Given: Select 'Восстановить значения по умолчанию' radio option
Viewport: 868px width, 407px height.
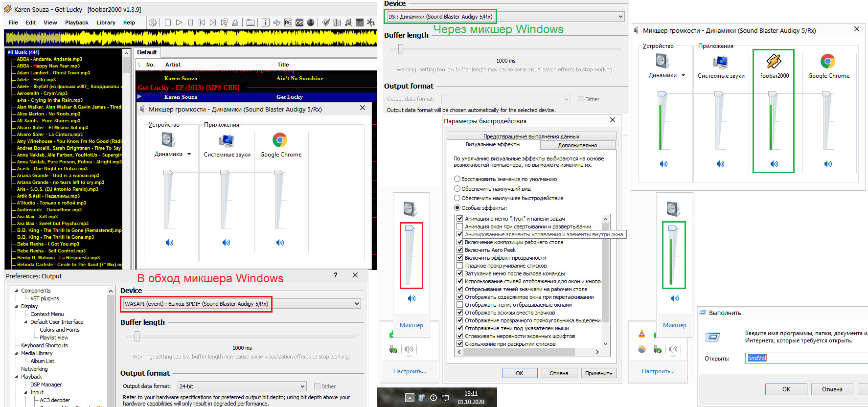Looking at the screenshot, I should click(457, 179).
